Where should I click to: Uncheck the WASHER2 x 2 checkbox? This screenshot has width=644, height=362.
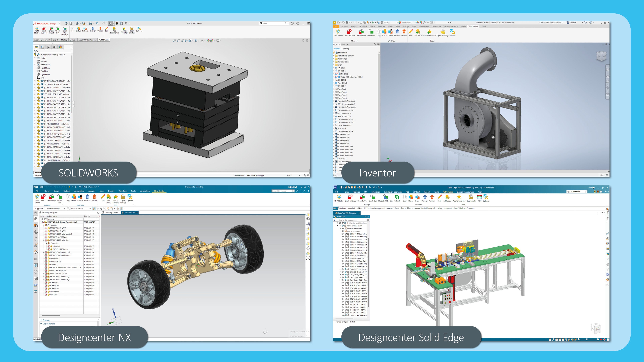46,292
